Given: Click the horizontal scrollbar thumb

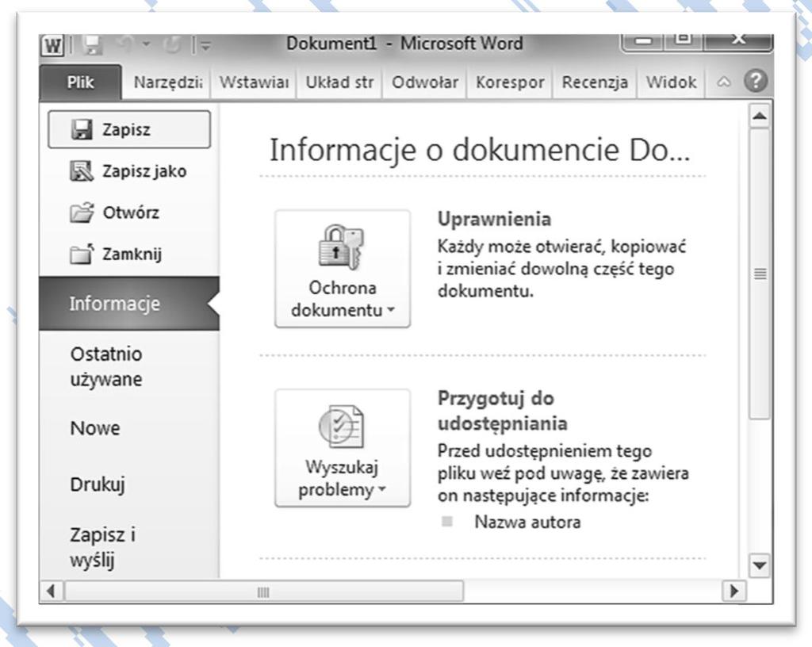Looking at the screenshot, I should pos(263,591).
